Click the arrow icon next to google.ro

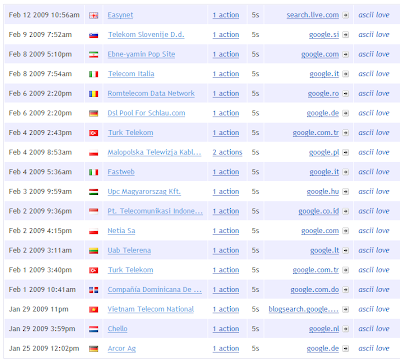[346, 94]
